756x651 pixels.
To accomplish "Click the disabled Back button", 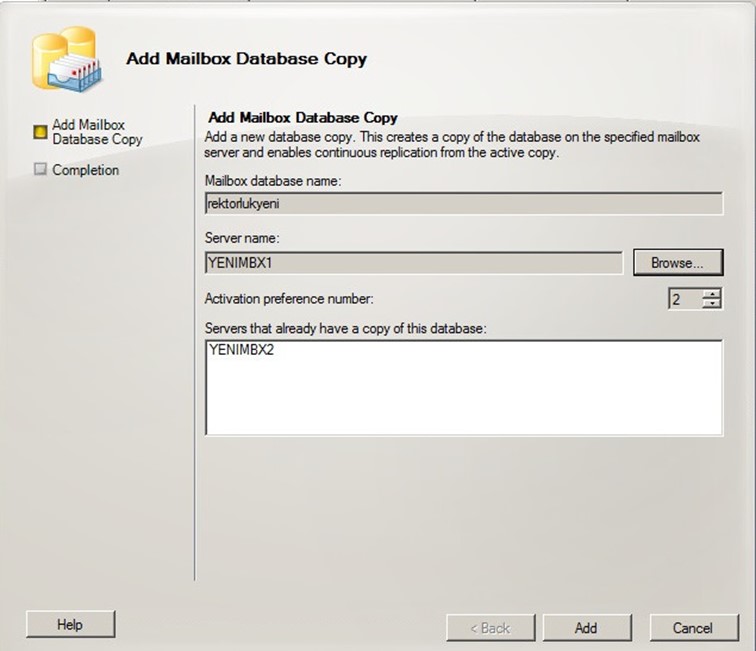I will pyautogui.click(x=490, y=628).
